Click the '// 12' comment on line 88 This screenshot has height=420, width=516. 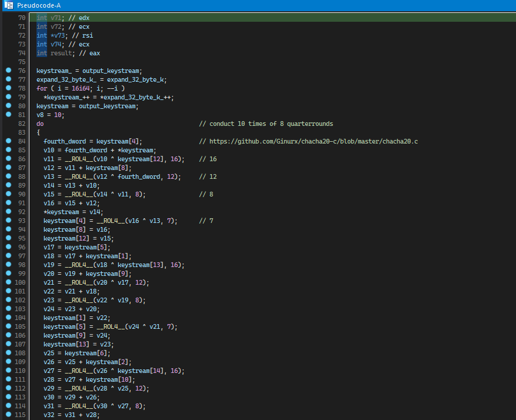coord(208,176)
